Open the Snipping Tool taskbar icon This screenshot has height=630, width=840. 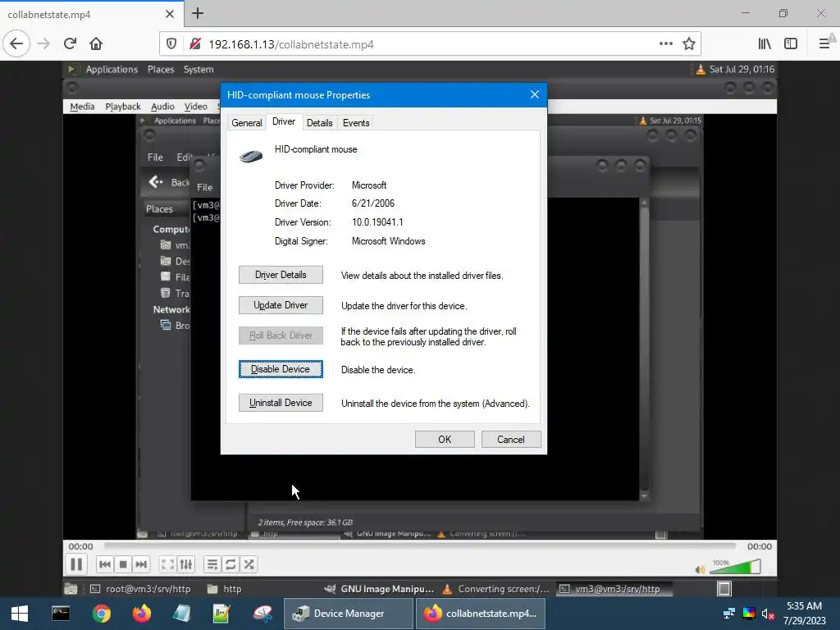coord(262,614)
